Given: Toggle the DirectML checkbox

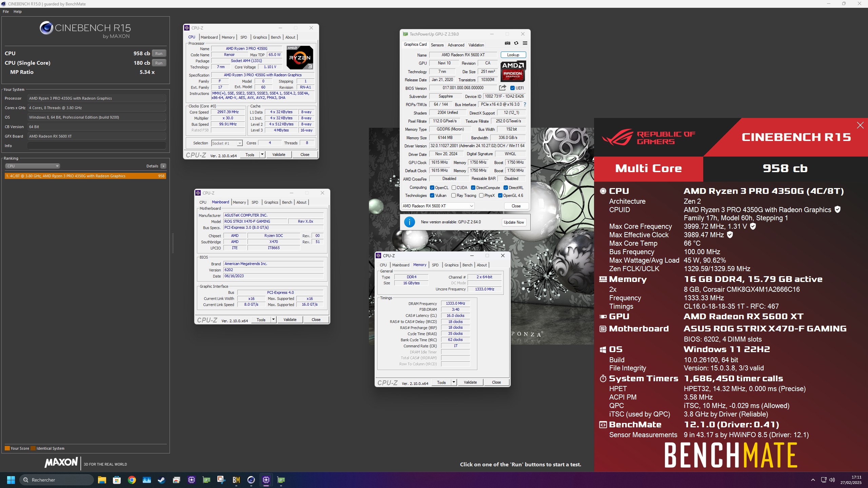Looking at the screenshot, I should [x=506, y=188].
